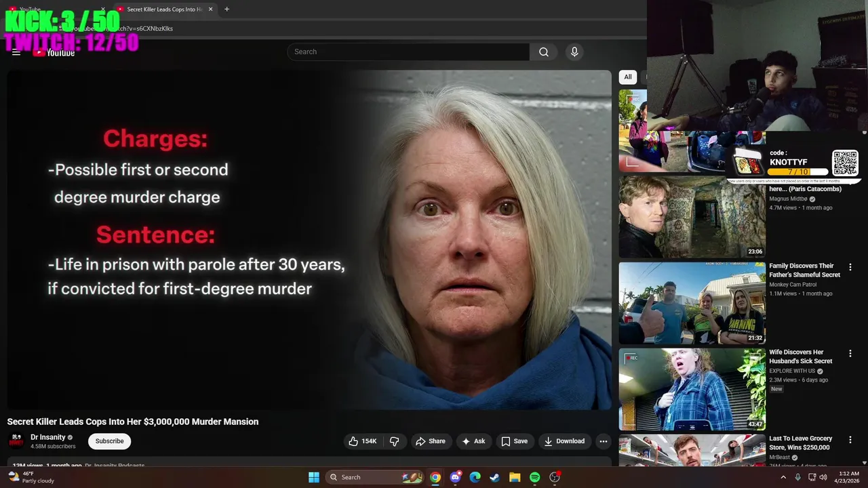
Task: Open Spotify from the taskbar
Action: (x=534, y=477)
